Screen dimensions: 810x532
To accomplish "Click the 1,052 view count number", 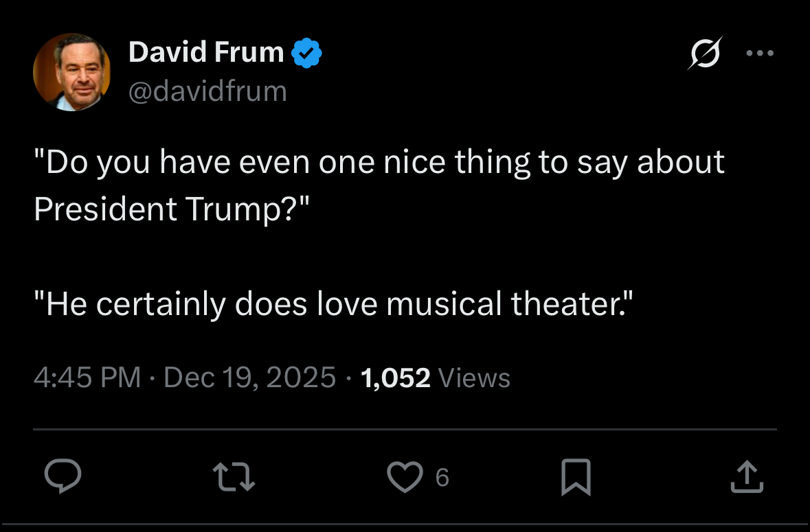I will pyautogui.click(x=396, y=378).
